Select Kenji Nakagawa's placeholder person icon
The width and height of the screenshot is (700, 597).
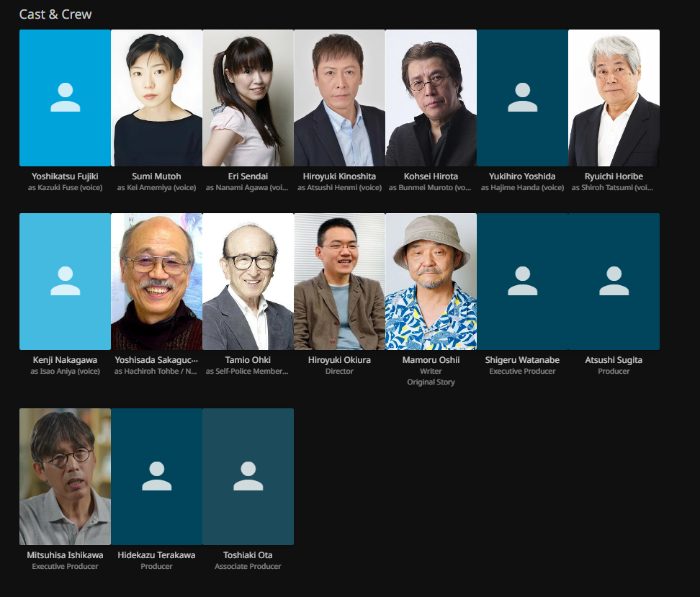pos(65,282)
